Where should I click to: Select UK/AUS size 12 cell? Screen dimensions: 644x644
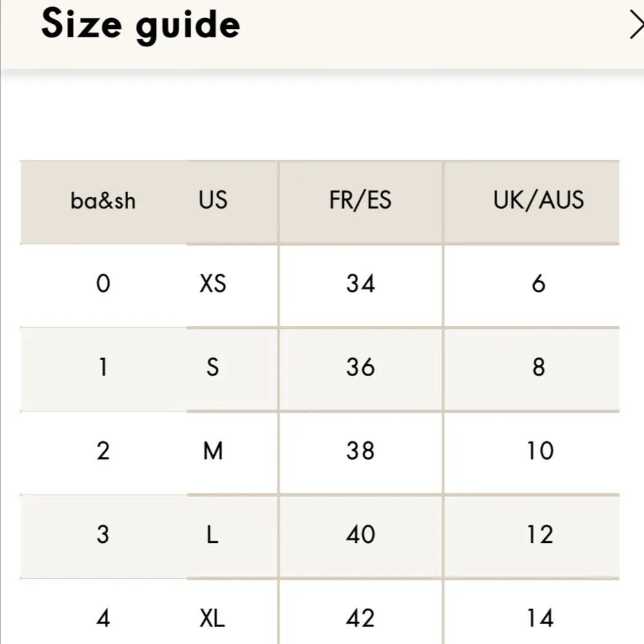[538, 535]
